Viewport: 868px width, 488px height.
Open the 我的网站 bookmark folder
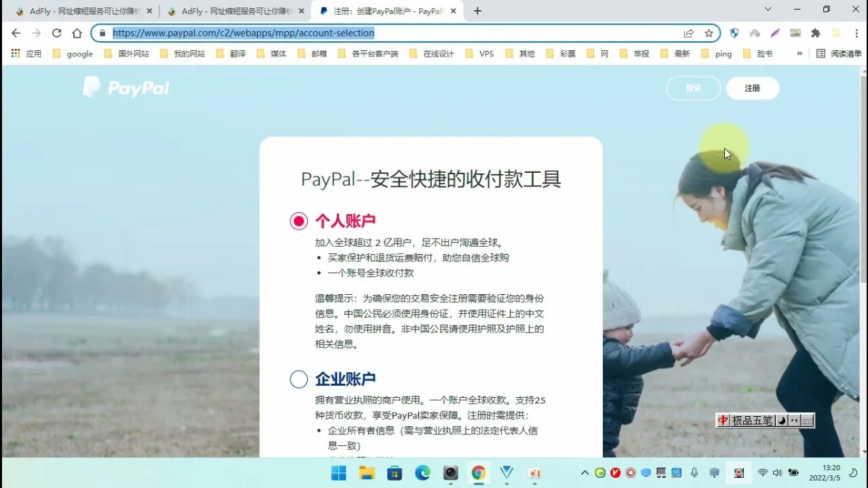tap(182, 54)
